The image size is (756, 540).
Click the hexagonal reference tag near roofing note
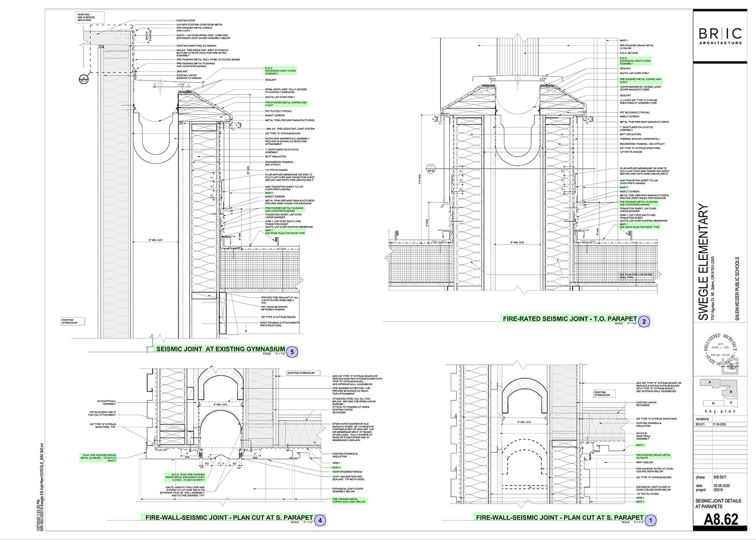[83, 79]
